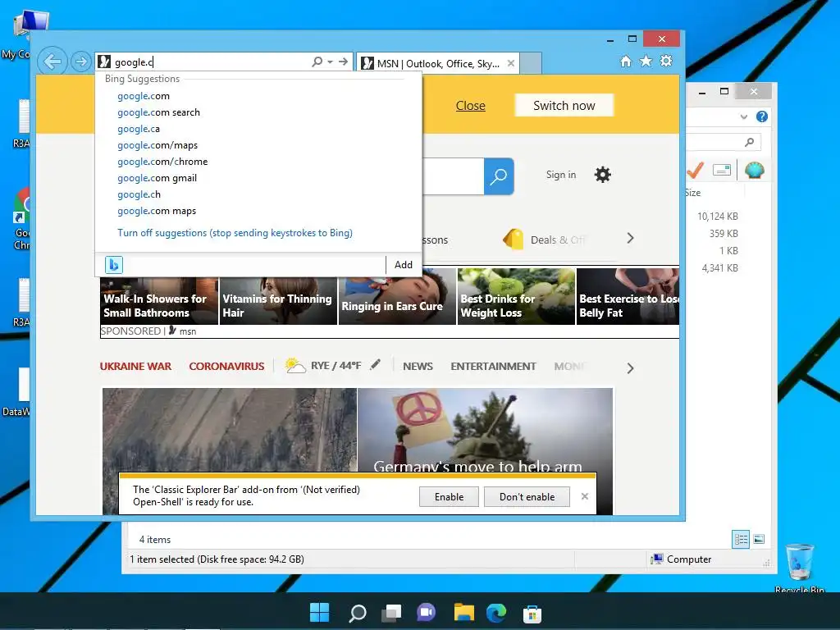
Task: Open File Explorer from taskbar
Action: click(x=464, y=612)
